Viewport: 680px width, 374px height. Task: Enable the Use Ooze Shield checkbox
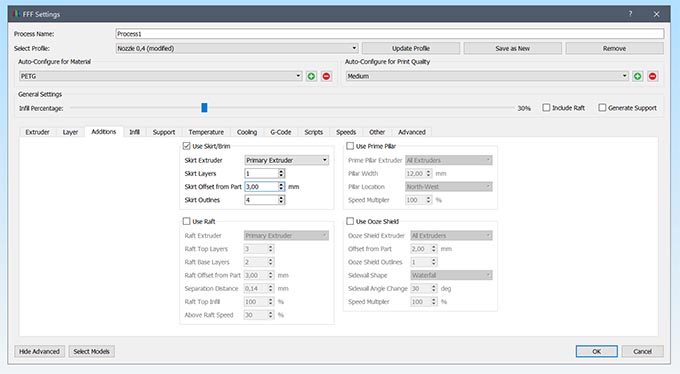[x=350, y=221]
